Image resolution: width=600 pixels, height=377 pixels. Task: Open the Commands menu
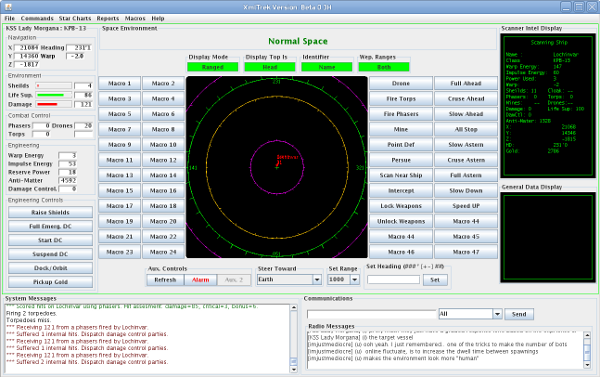pyautogui.click(x=37, y=18)
